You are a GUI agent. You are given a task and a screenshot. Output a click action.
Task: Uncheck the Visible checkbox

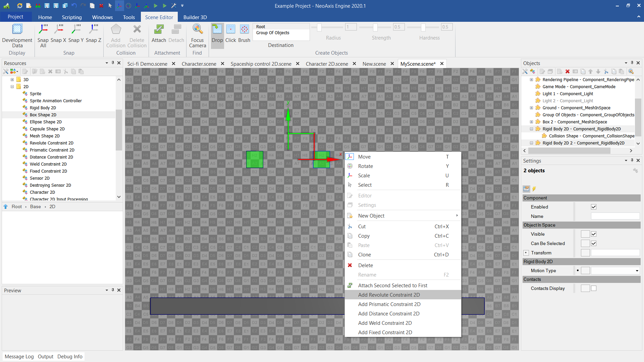[594, 234]
